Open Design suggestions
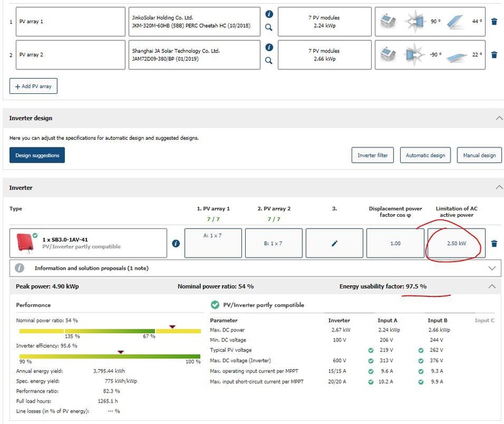The height and width of the screenshot is (424, 504). (x=37, y=155)
